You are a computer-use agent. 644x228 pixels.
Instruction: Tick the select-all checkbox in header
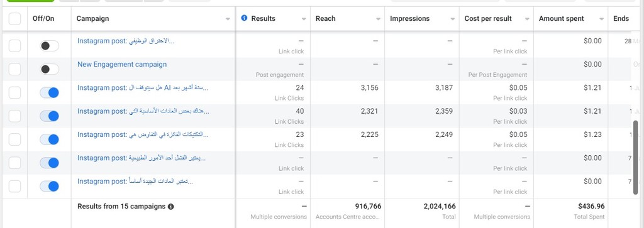pyautogui.click(x=15, y=18)
